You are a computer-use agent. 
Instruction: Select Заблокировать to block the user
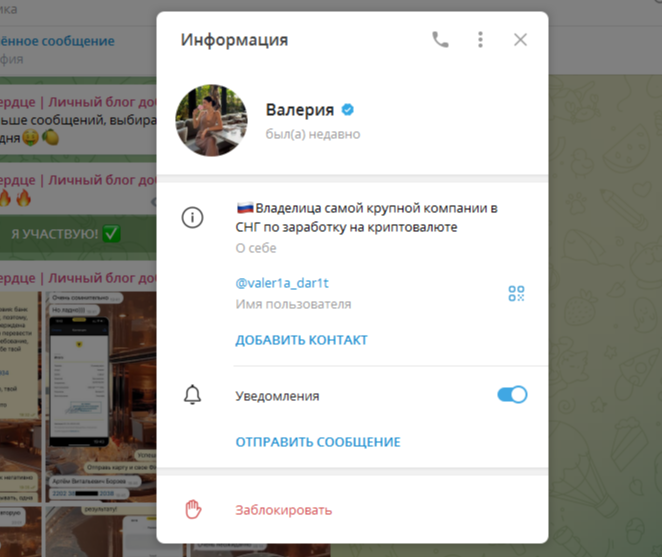(284, 510)
